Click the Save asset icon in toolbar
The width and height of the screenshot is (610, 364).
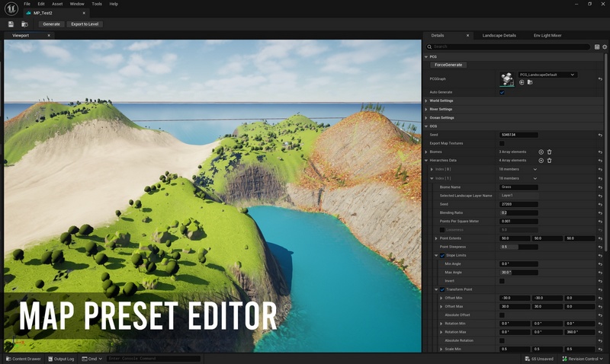click(11, 24)
